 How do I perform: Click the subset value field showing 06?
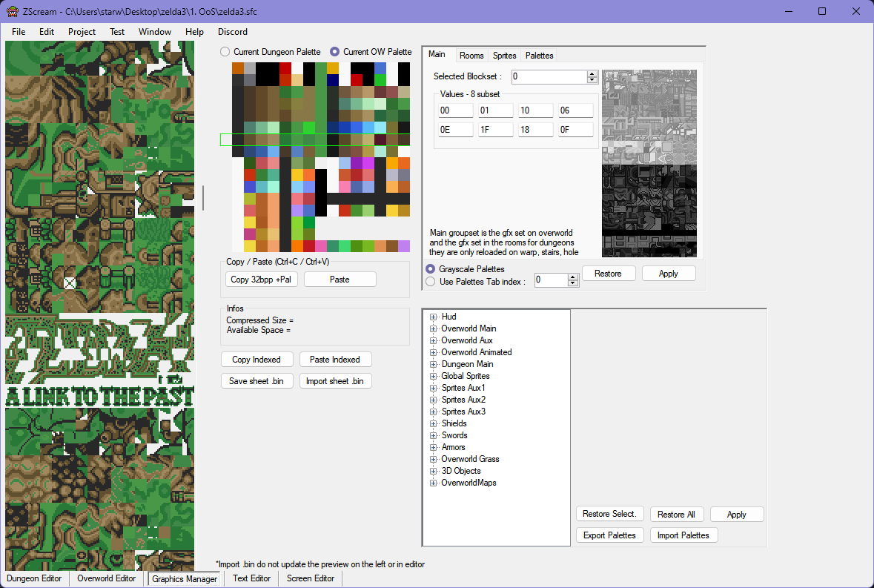576,110
